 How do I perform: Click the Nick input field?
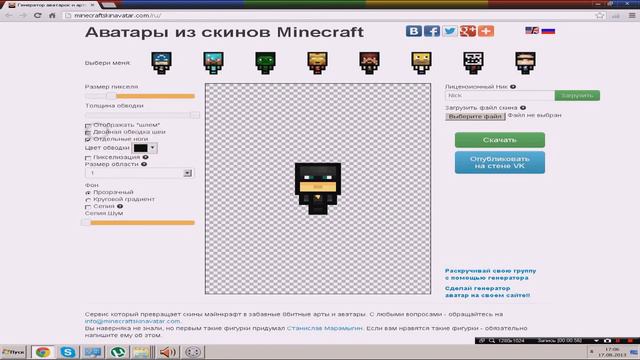(x=500, y=96)
